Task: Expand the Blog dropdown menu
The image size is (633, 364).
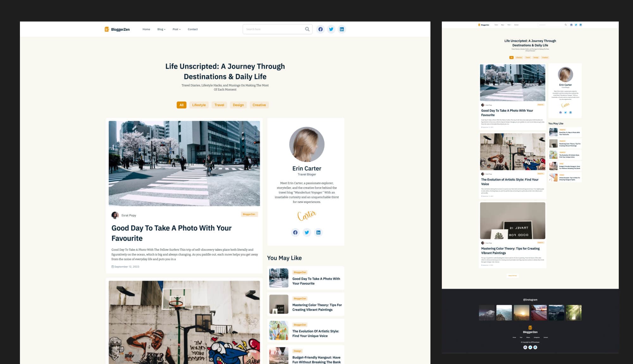Action: [161, 29]
